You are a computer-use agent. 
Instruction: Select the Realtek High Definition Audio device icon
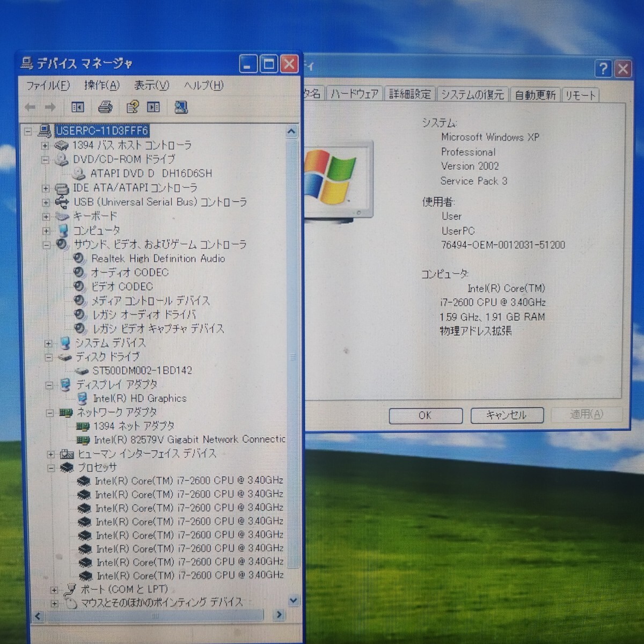point(79,259)
